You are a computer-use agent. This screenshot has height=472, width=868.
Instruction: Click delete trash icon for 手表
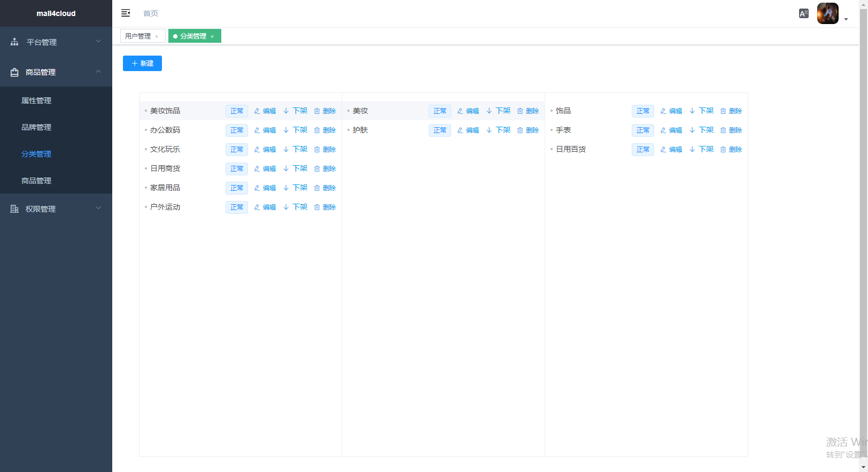pos(723,130)
